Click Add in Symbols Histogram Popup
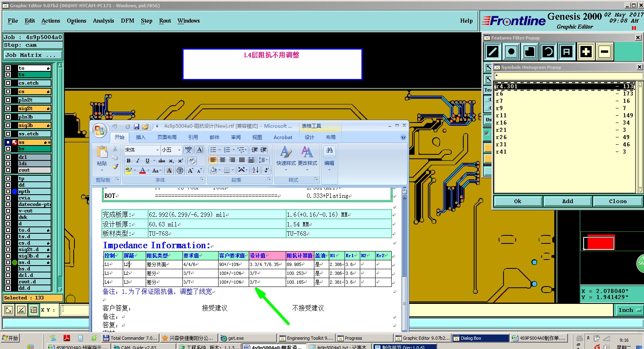 tap(568, 201)
